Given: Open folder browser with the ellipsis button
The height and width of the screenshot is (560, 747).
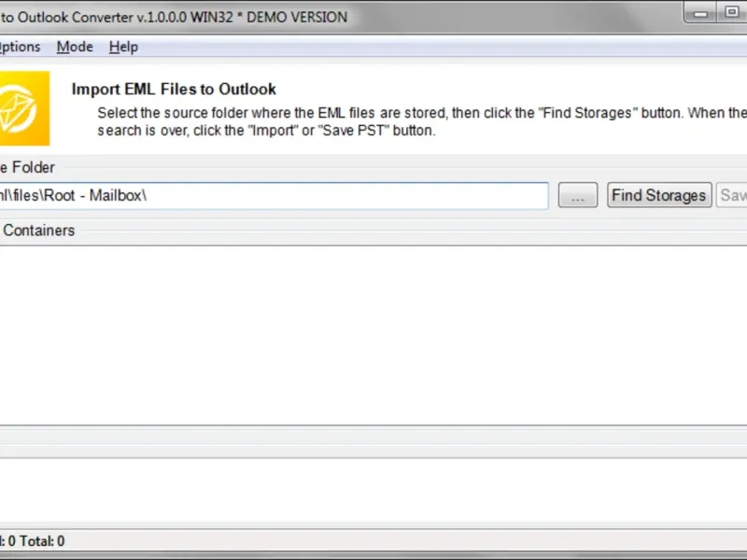Looking at the screenshot, I should click(578, 195).
